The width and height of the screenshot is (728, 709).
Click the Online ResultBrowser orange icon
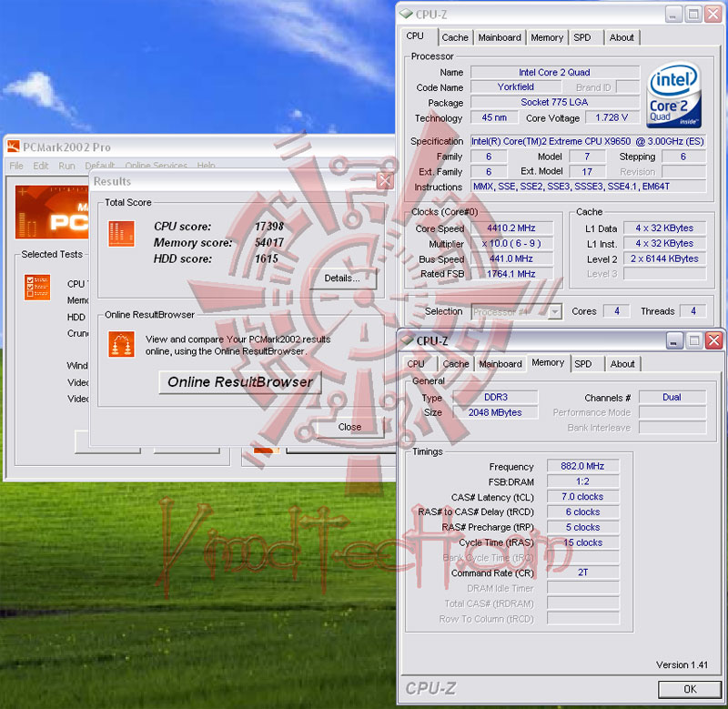point(121,344)
